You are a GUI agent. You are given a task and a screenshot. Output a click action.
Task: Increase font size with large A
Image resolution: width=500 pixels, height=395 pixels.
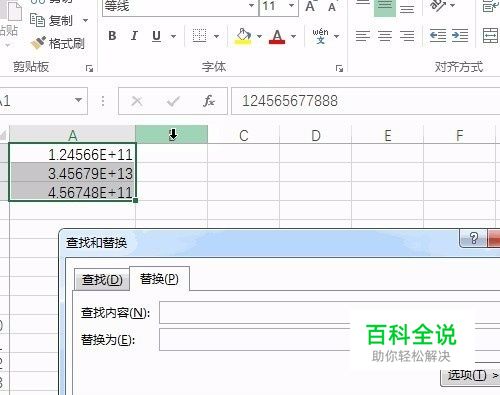coord(310,6)
